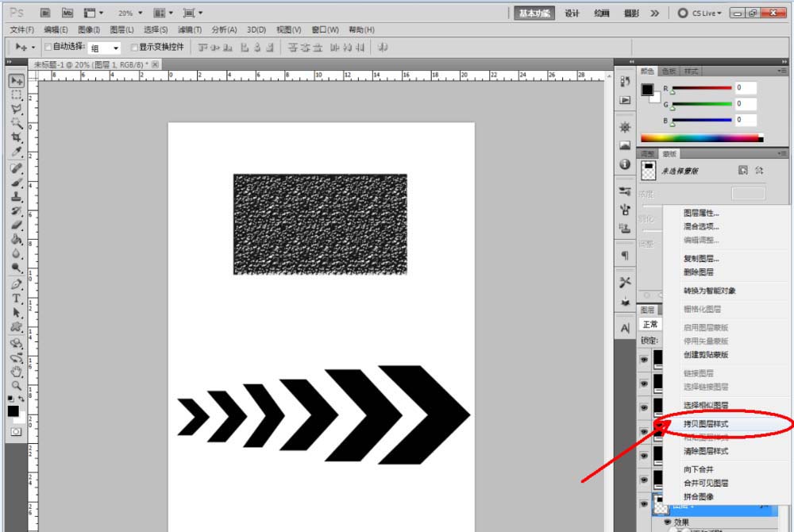Open the 滤镜(T) menu
The height and width of the screenshot is (532, 794).
pyautogui.click(x=190, y=30)
